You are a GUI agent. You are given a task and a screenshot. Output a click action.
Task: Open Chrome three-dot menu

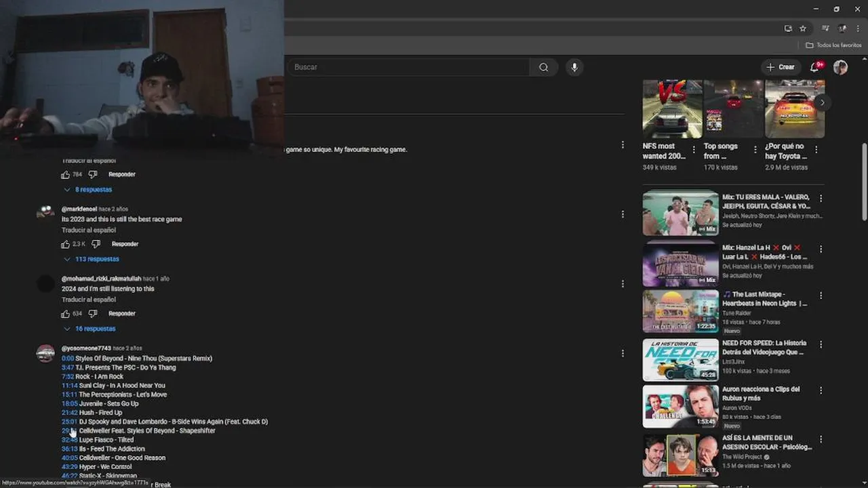(x=858, y=28)
